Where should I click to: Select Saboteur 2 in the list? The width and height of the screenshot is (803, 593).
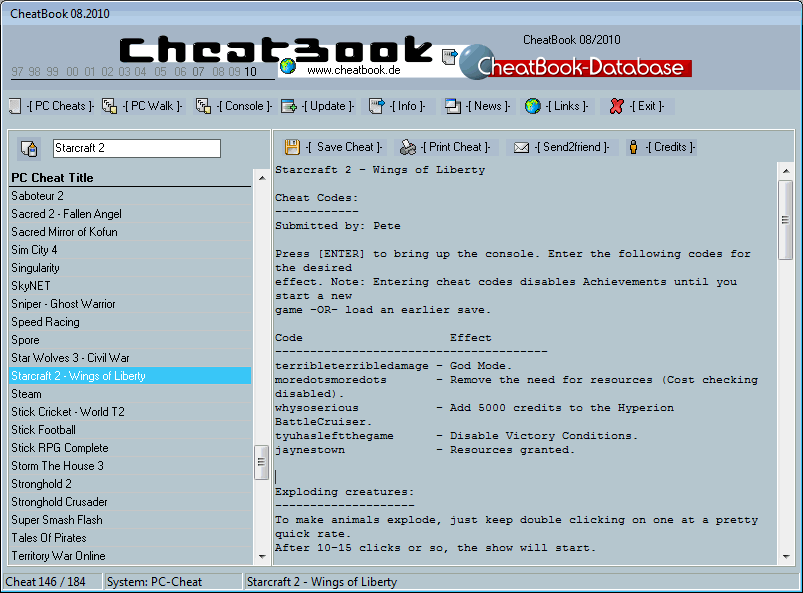point(131,196)
